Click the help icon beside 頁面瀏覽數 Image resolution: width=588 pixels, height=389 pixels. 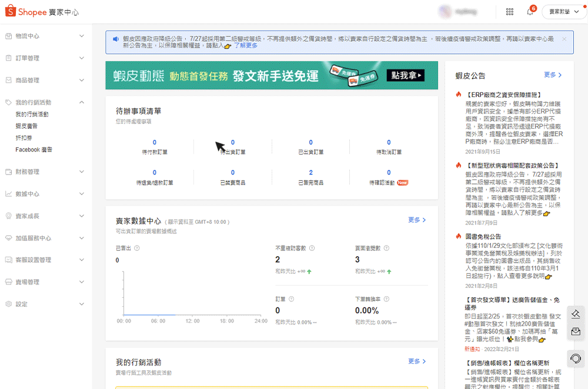pyautogui.click(x=386, y=248)
